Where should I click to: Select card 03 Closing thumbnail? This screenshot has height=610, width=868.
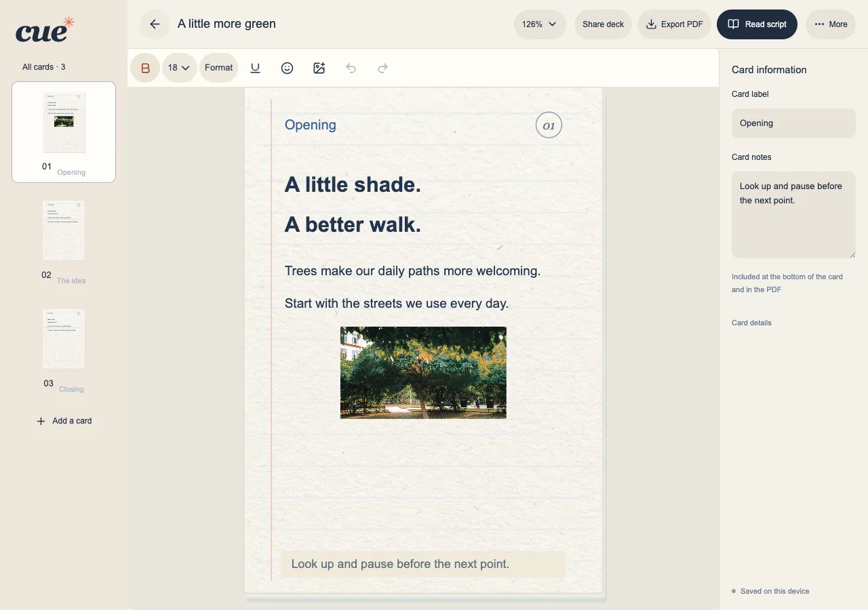[64, 349]
